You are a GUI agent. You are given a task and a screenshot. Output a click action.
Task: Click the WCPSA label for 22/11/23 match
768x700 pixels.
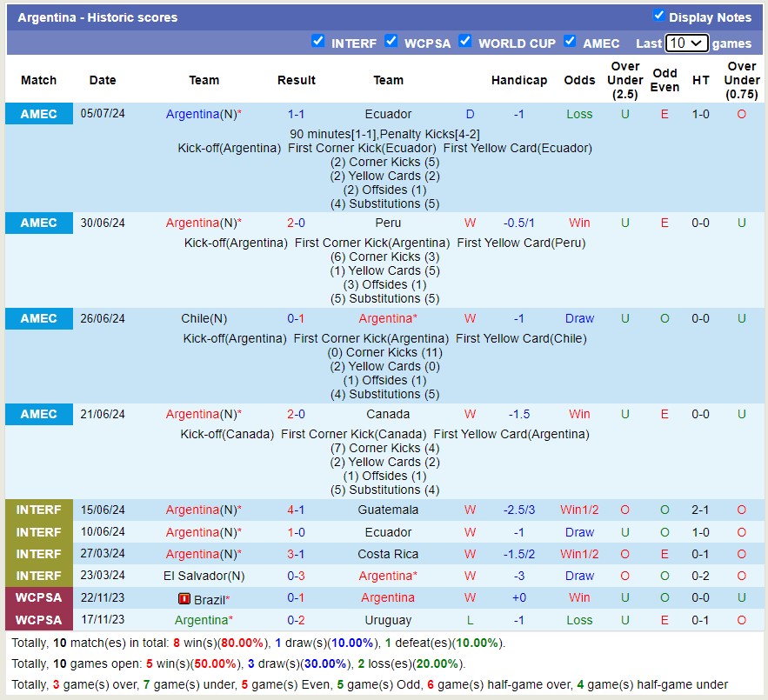[x=38, y=597]
